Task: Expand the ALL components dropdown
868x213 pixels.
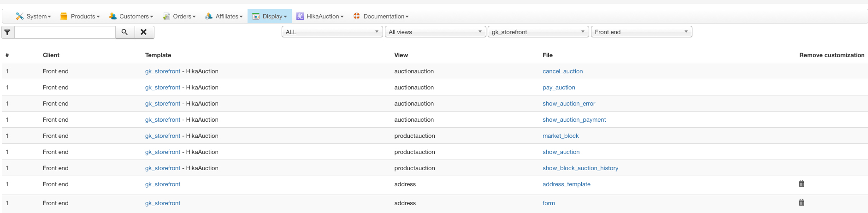Action: 332,32
